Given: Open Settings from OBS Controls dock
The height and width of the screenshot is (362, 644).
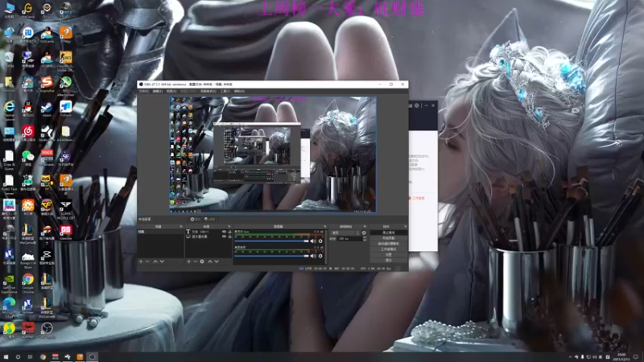Looking at the screenshot, I should (x=389, y=254).
